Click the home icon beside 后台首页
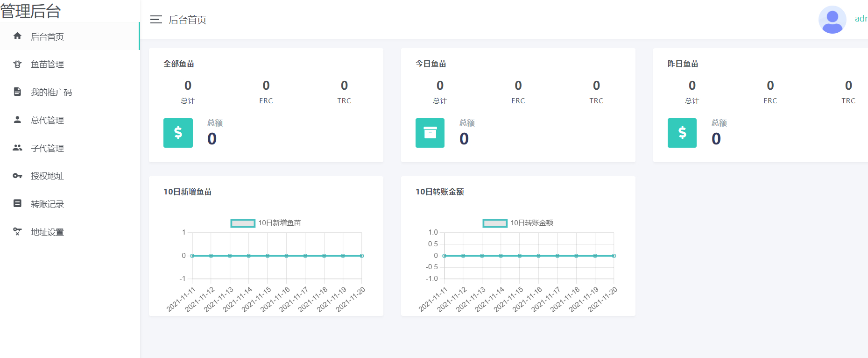 coord(17,36)
